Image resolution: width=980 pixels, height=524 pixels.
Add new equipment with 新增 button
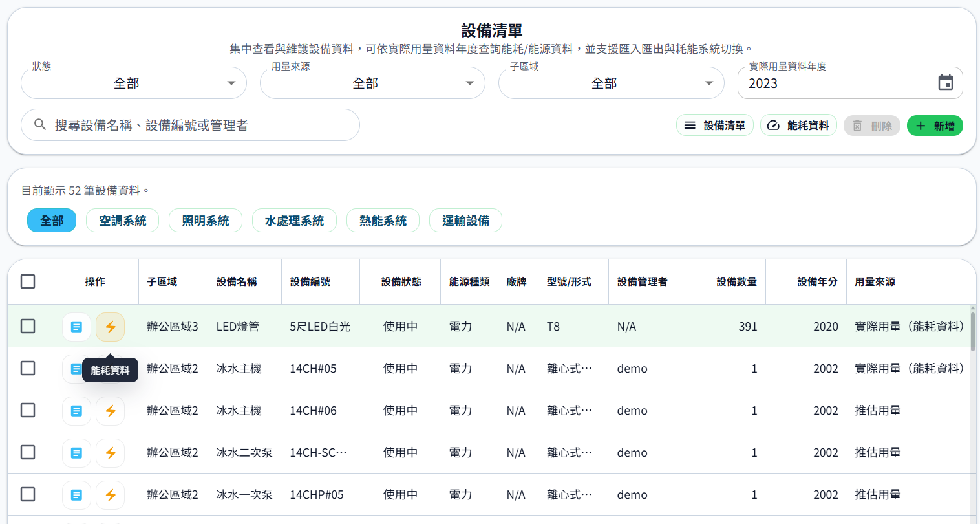(935, 126)
